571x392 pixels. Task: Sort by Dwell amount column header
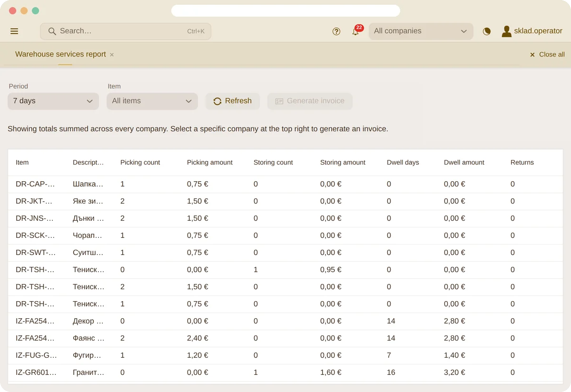click(x=464, y=163)
